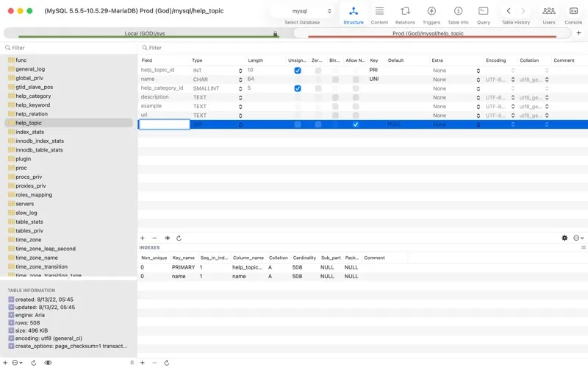Open Collation dropdown for example field
The height and width of the screenshot is (368, 588).
click(x=547, y=107)
